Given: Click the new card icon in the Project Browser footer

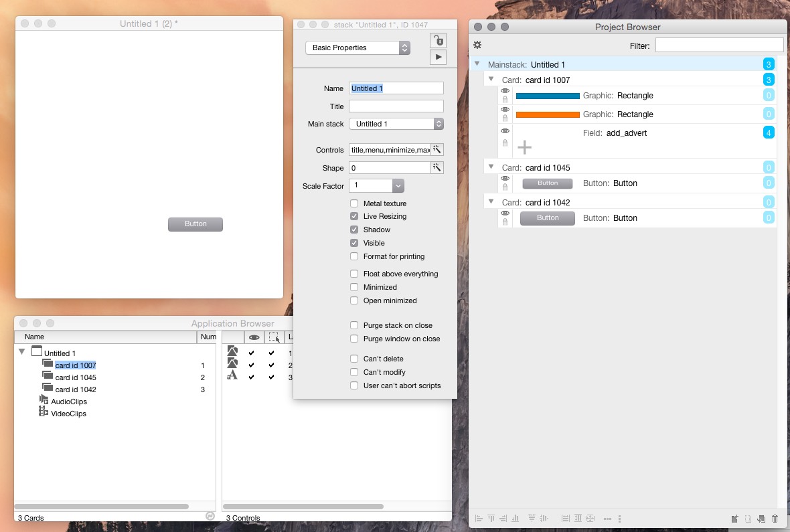Looking at the screenshot, I should tap(734, 519).
